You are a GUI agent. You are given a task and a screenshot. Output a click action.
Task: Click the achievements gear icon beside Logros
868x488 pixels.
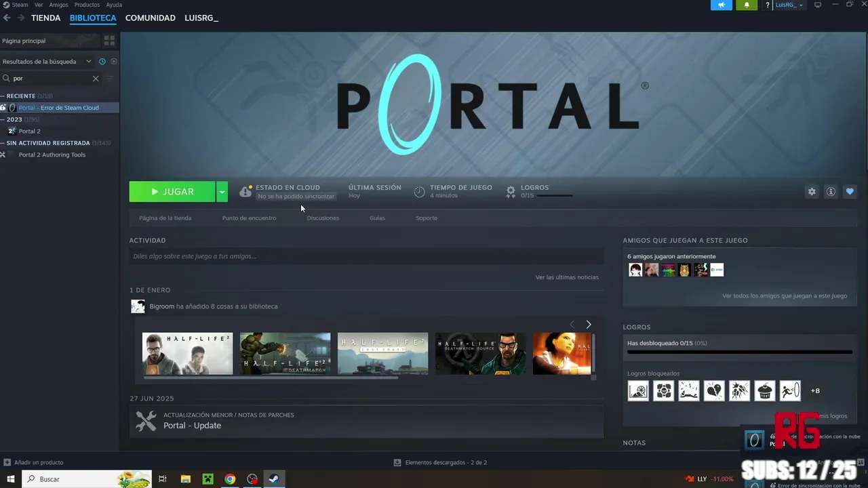tap(511, 192)
